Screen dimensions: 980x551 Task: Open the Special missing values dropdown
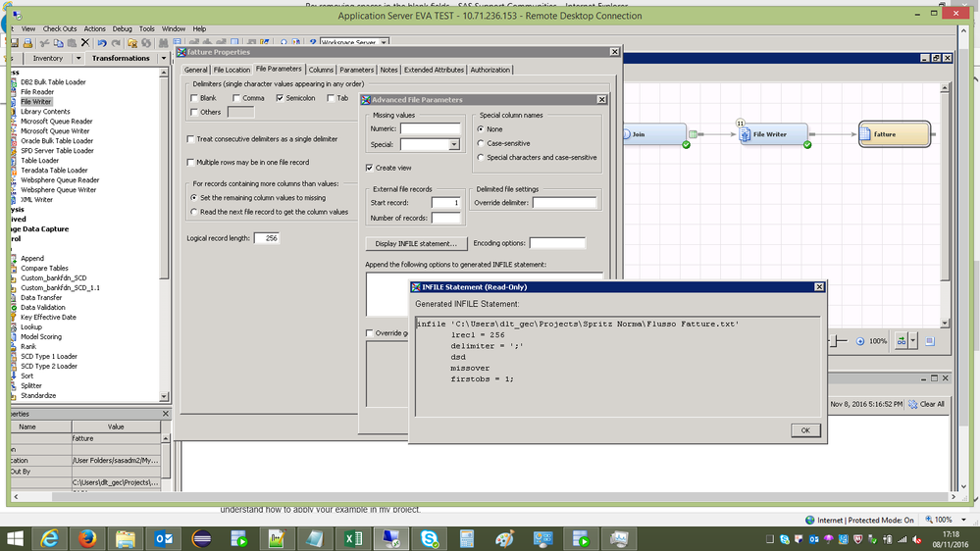point(454,144)
